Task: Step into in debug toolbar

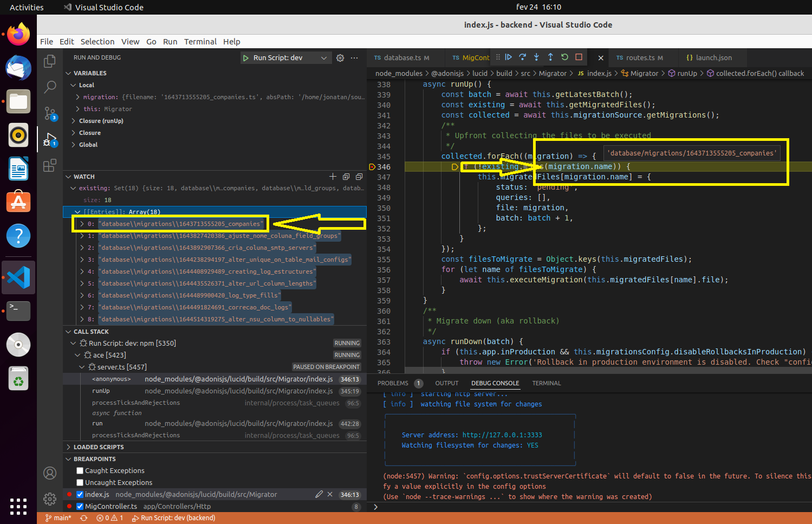Action: click(536, 57)
